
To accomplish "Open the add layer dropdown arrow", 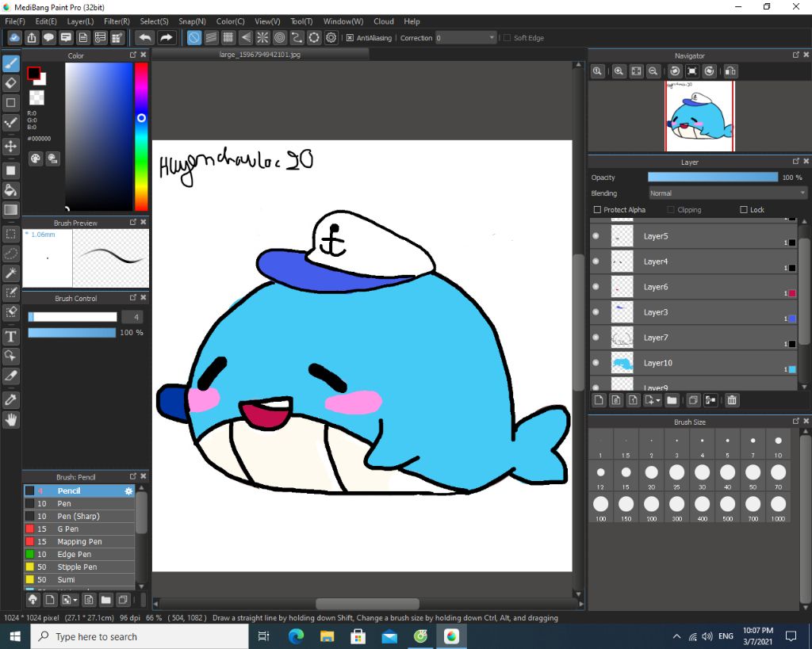I will tap(658, 400).
